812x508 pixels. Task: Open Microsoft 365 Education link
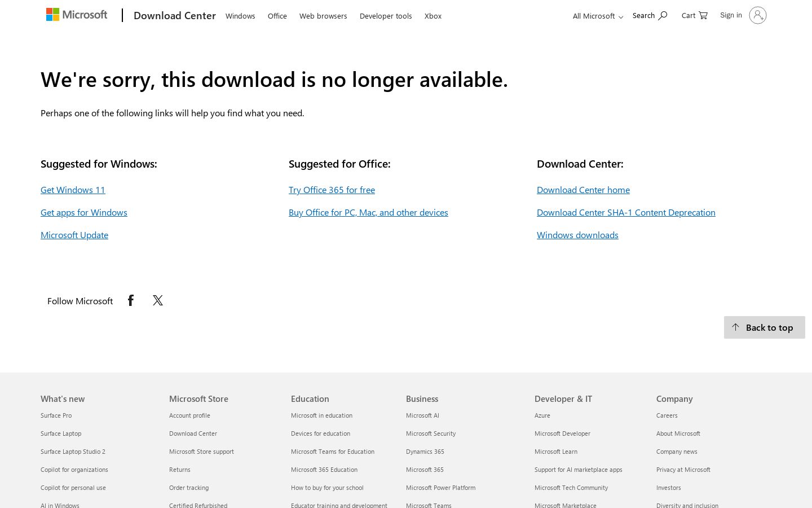(324, 470)
